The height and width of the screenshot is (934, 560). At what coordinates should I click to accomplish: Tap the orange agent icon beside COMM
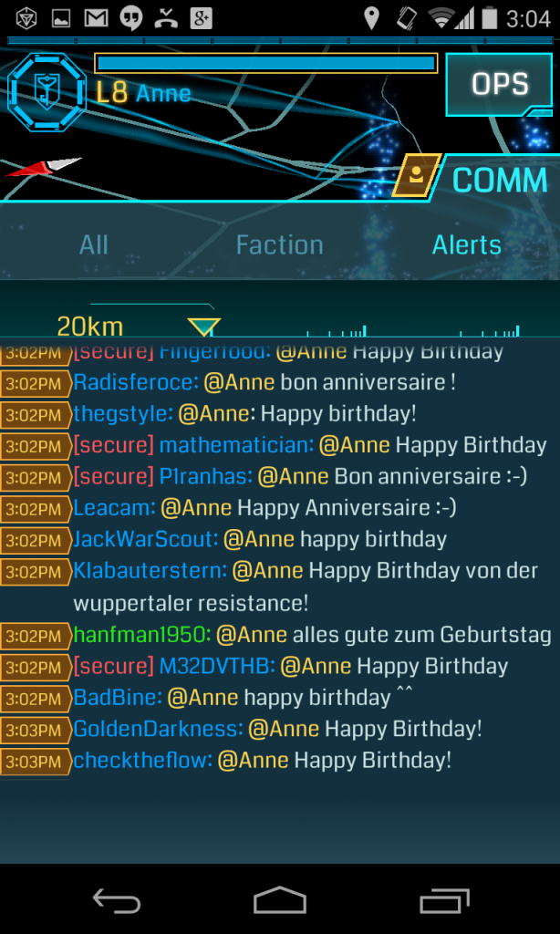tap(417, 175)
